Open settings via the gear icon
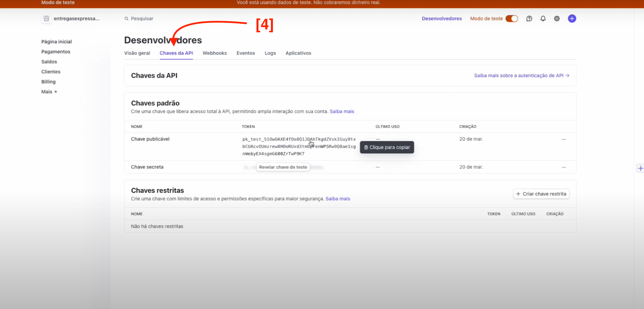Screen dimensions: 644x309 point(557,18)
